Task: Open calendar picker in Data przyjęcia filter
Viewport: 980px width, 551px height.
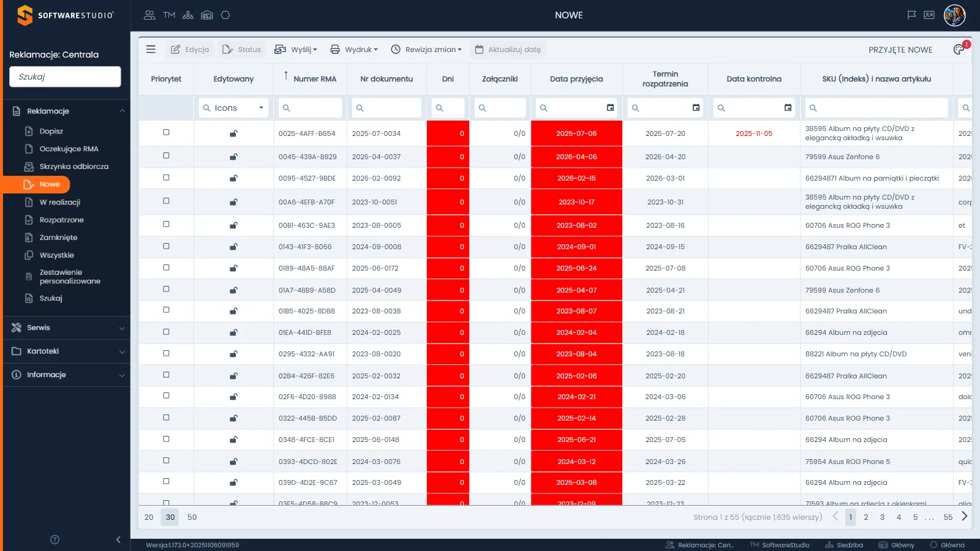Action: coord(610,108)
